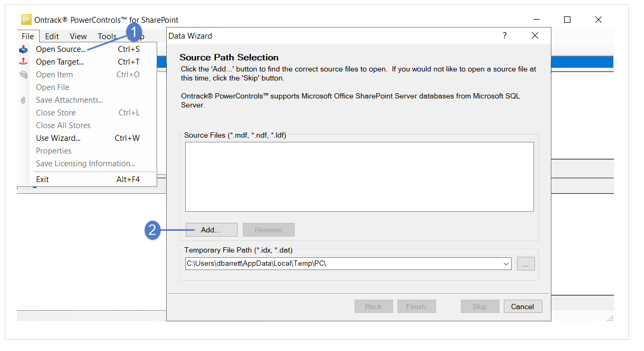The width and height of the screenshot is (644, 351).
Task: Choose Open Source... from the File menu
Action: pos(87,49)
